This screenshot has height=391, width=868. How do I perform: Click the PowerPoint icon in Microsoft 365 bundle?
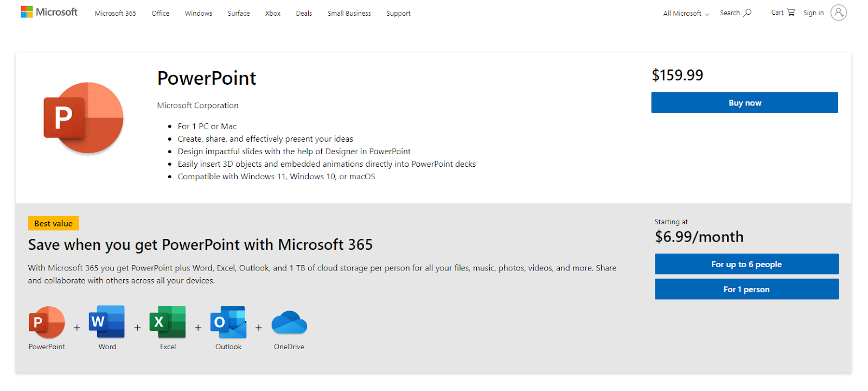click(x=47, y=322)
